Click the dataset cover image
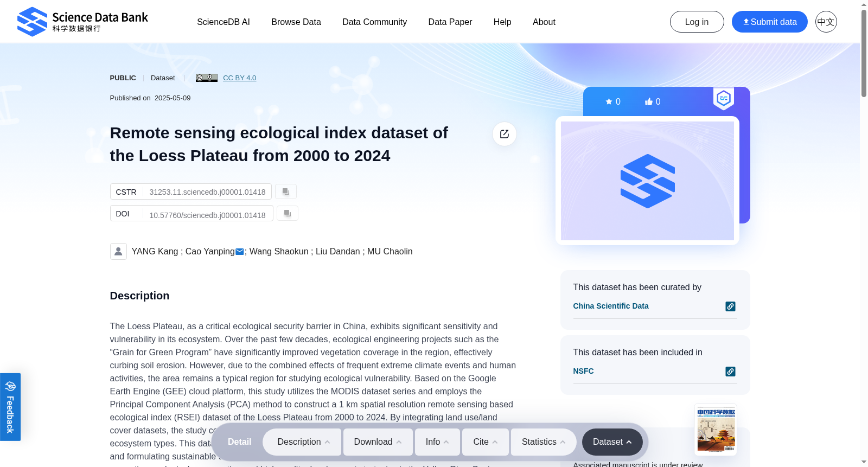The image size is (868, 467). [x=647, y=181]
